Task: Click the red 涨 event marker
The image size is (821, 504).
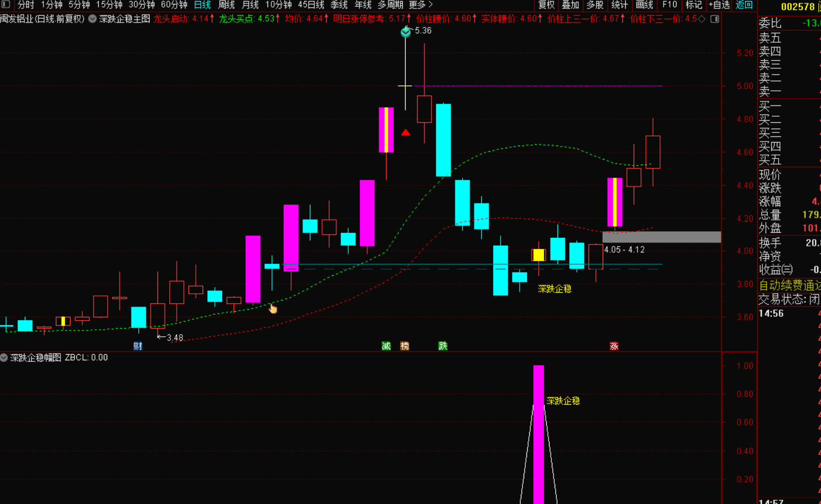Action: coord(614,346)
